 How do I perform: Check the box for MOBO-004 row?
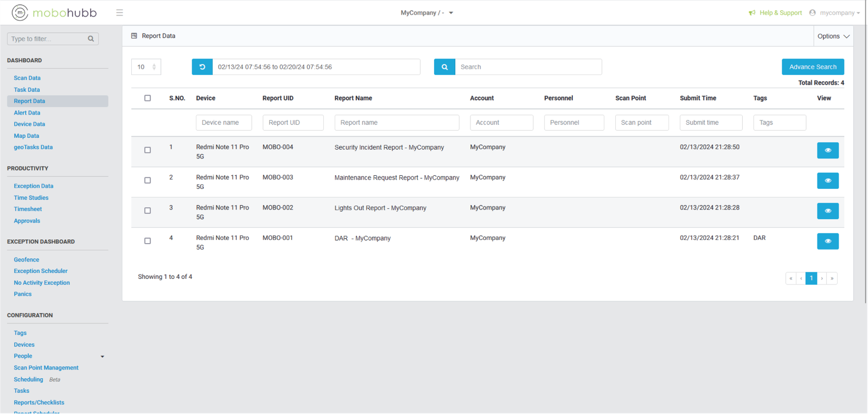click(148, 150)
